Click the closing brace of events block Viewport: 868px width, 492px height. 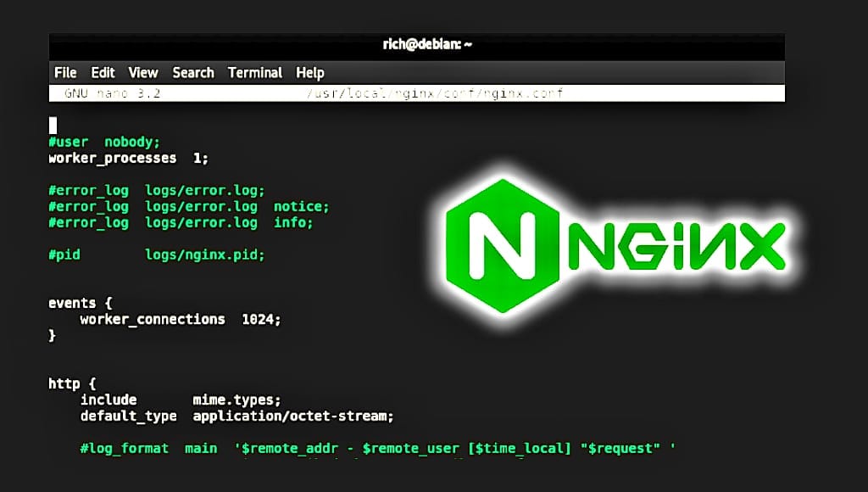[x=52, y=335]
